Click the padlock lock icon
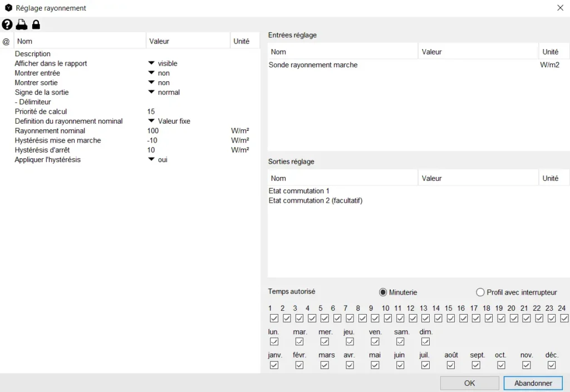570x392 pixels. pos(36,24)
